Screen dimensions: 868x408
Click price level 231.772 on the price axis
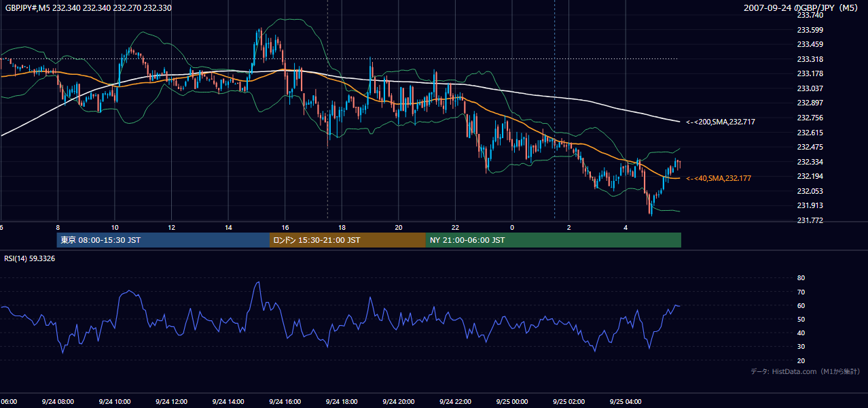click(810, 220)
